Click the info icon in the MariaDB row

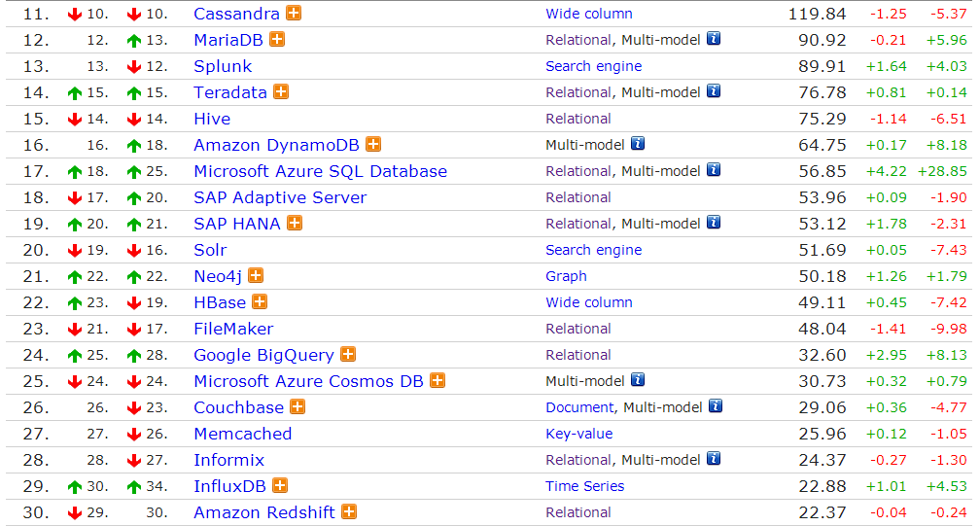coord(714,39)
